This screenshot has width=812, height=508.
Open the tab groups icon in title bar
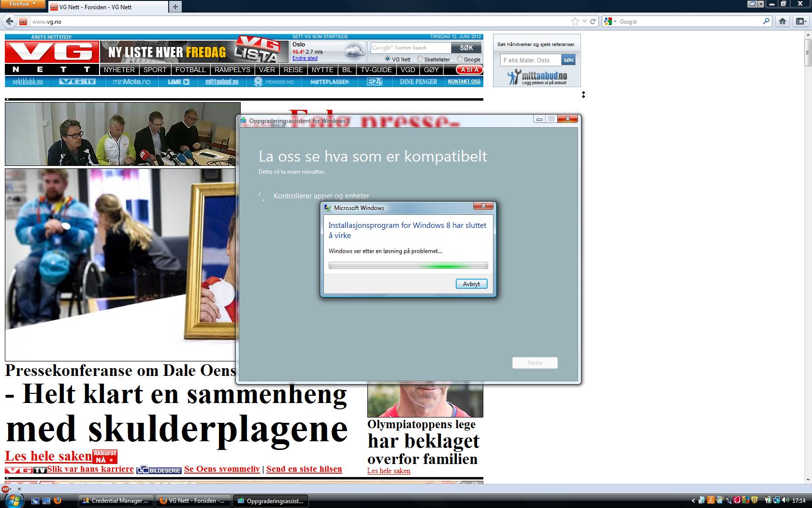tap(753, 4)
